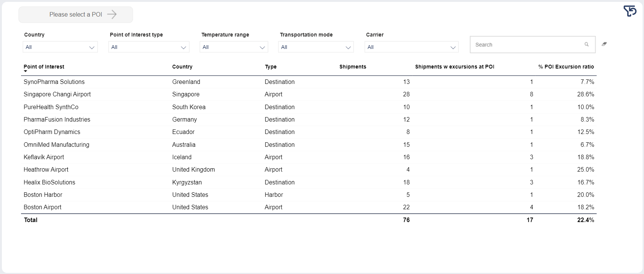Click Healix BioSolutions
644x274 pixels.
(x=50, y=182)
